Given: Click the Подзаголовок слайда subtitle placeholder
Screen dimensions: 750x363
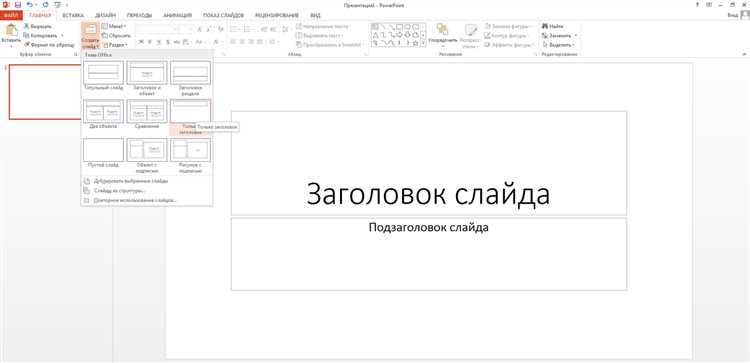Looking at the screenshot, I should (429, 254).
